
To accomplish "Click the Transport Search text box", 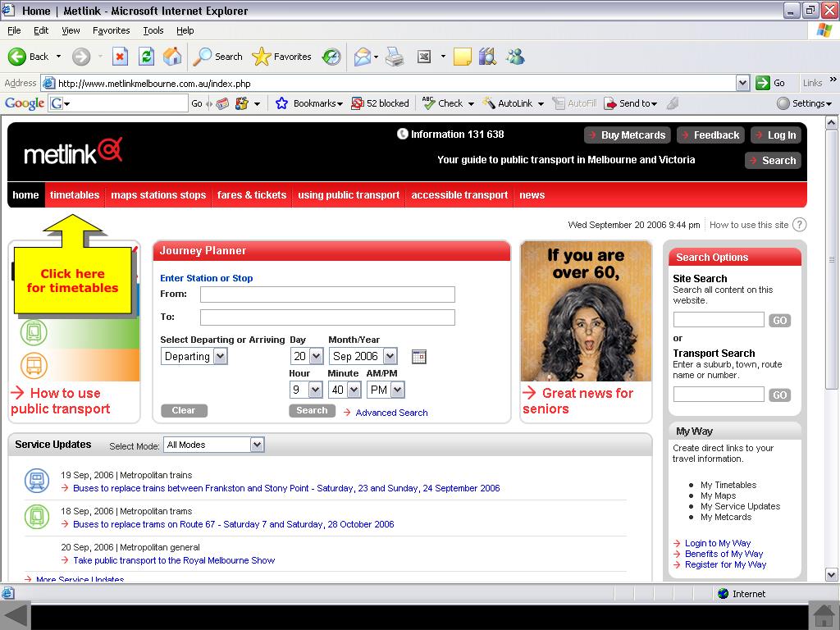I will (x=719, y=395).
